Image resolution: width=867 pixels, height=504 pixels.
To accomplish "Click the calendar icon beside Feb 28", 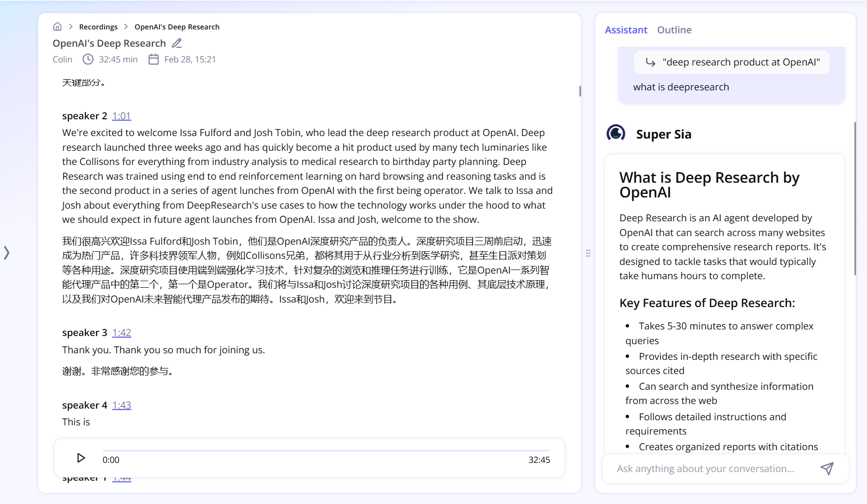I will tap(153, 59).
